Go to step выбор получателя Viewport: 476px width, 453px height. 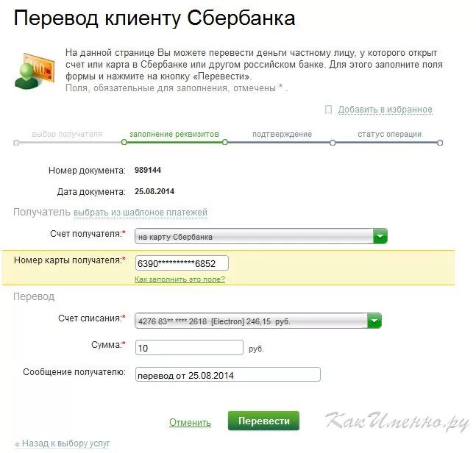[67, 134]
